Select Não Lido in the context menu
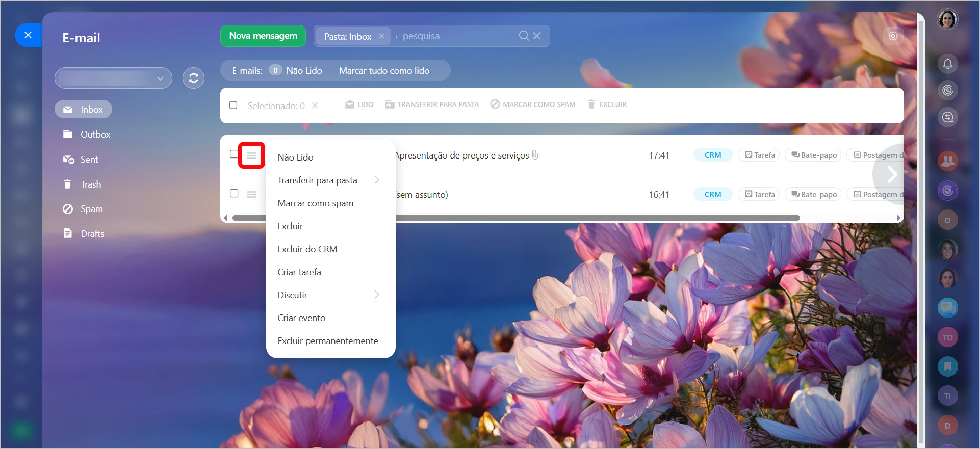This screenshot has width=980, height=449. point(331,157)
